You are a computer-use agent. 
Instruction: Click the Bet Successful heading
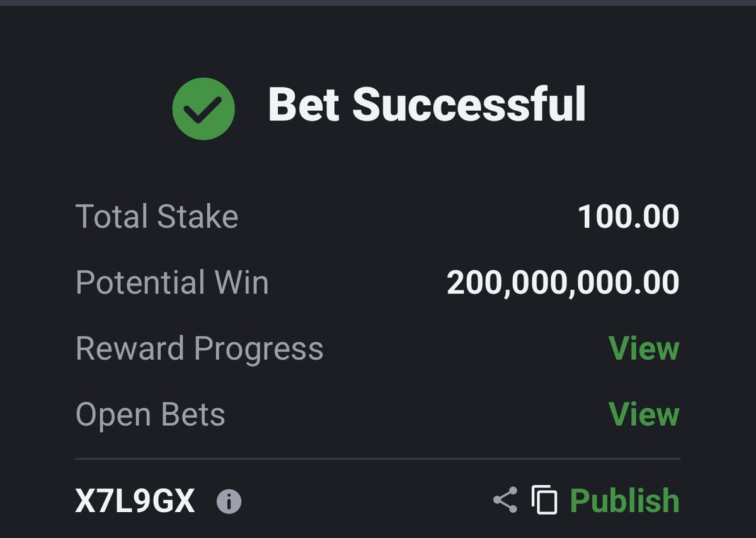coord(427,105)
